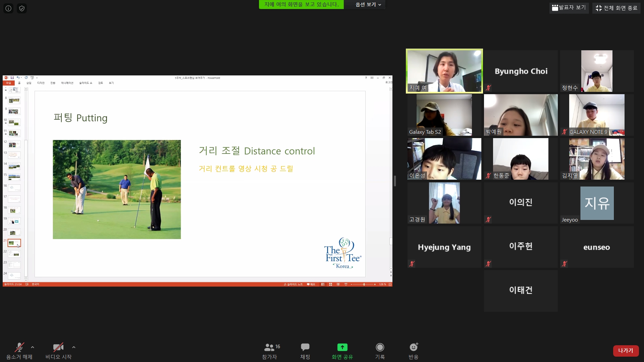
Task: Select the Jeeyoo participant tile
Action: pos(597,203)
